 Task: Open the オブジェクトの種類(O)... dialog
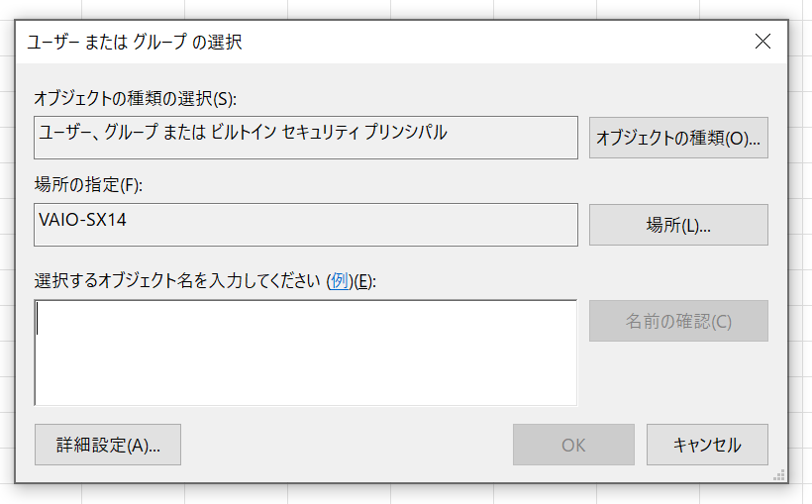click(678, 138)
